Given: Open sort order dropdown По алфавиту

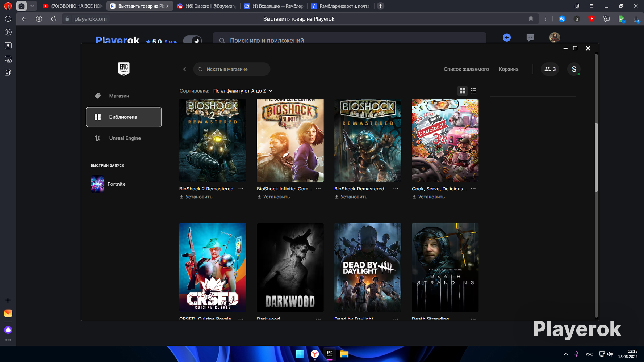Looking at the screenshot, I should 243,91.
